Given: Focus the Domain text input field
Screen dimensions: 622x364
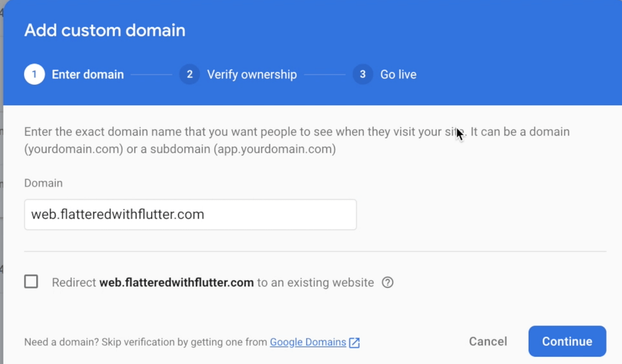Looking at the screenshot, I should [190, 215].
